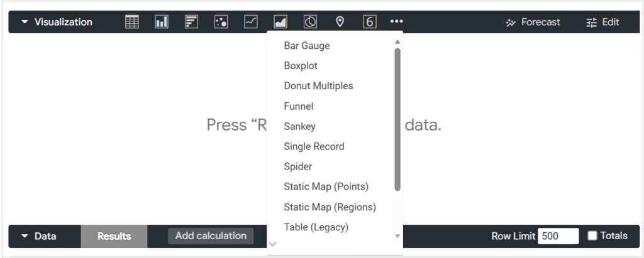Click the Area chart visualization icon

click(x=280, y=22)
